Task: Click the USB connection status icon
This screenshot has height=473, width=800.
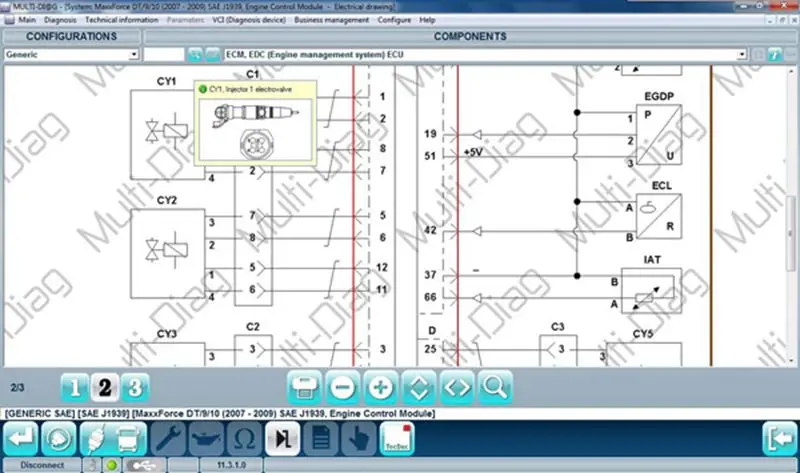Action: pyautogui.click(x=144, y=465)
